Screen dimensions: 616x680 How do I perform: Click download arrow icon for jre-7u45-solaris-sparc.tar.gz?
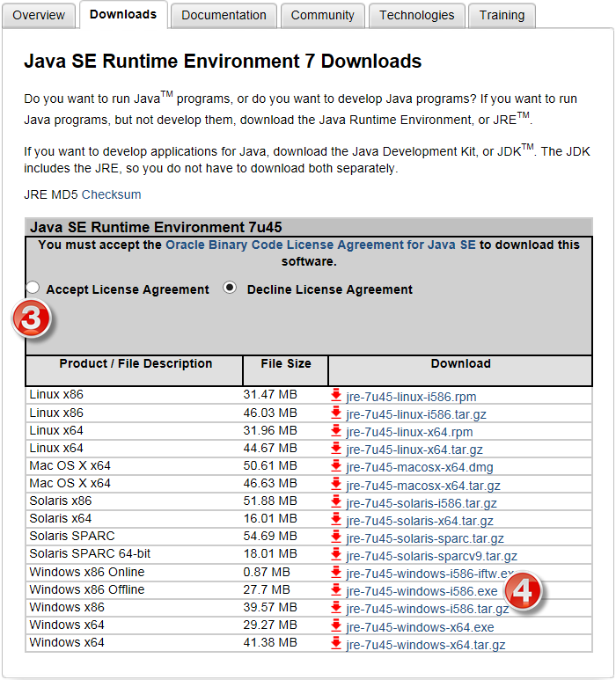coord(336,537)
